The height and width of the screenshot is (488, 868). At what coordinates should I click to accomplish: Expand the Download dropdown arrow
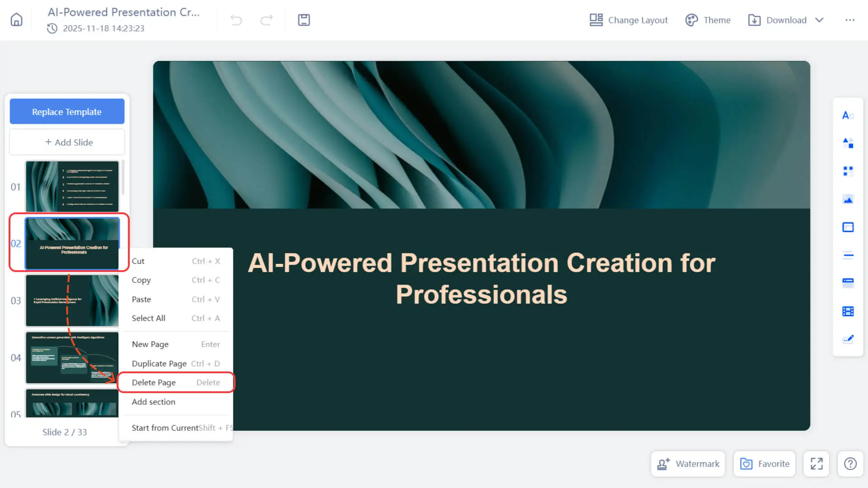[819, 20]
